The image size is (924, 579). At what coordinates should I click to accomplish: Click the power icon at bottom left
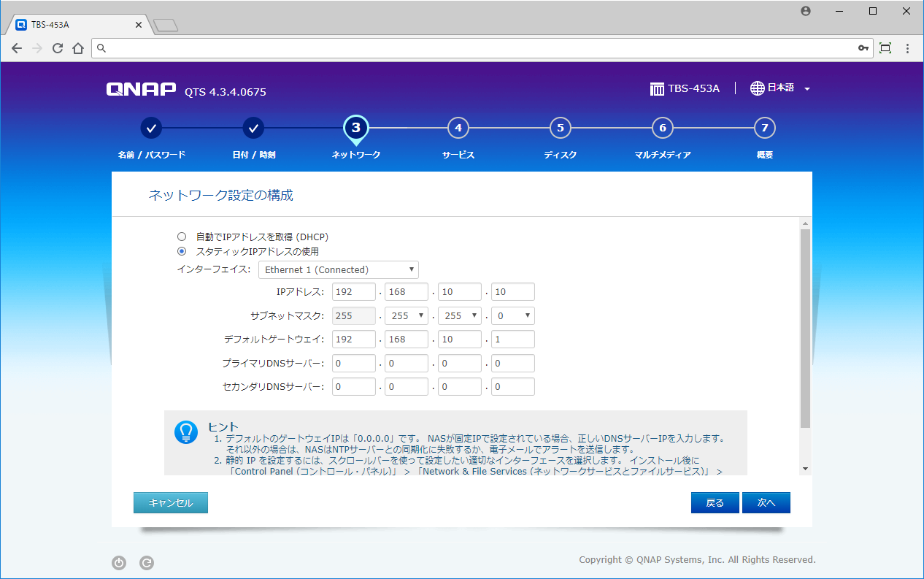[119, 563]
